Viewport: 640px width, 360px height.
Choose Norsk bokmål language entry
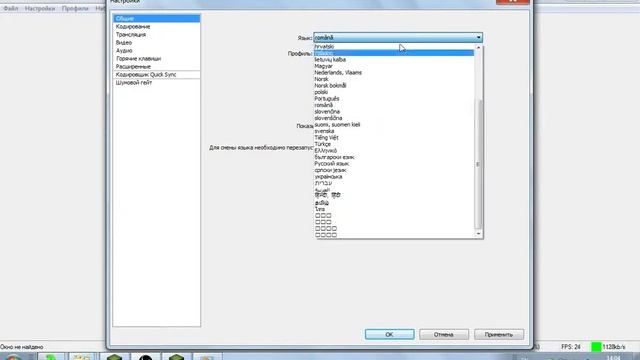pos(330,86)
